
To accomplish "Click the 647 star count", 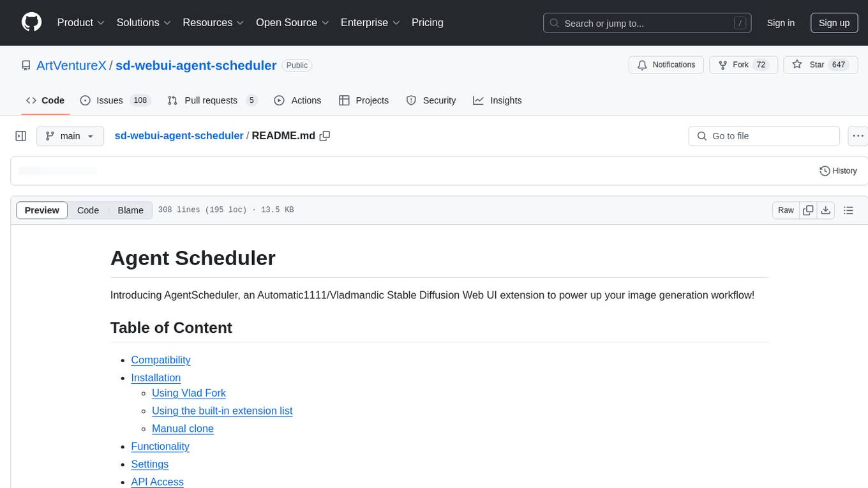I will pos(839,65).
